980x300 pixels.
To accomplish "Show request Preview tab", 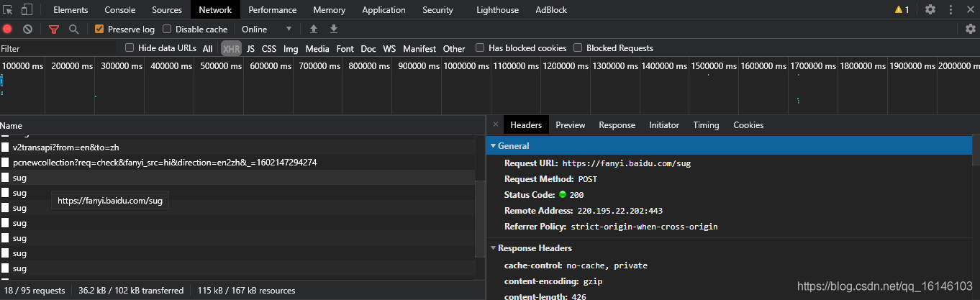I will pos(571,125).
